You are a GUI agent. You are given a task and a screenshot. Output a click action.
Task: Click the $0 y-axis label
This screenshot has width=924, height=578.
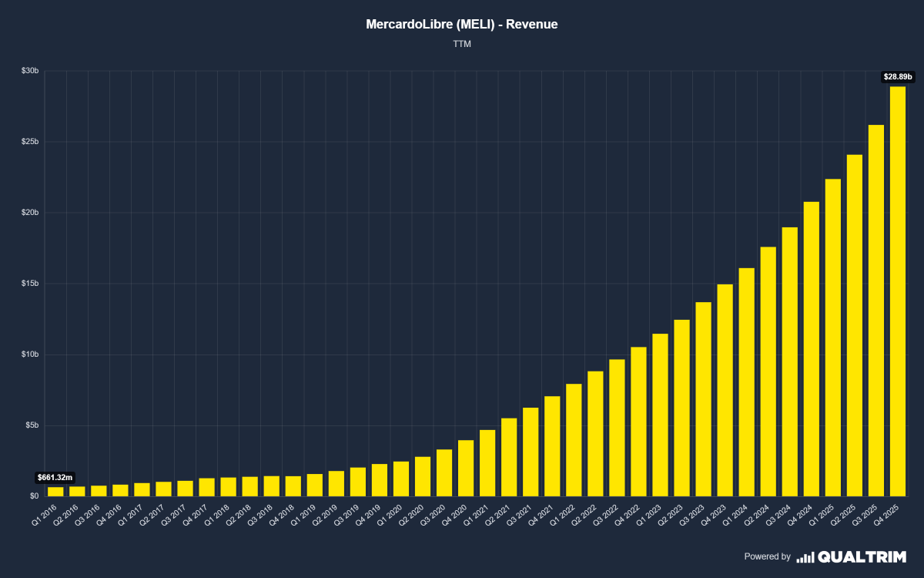[x=35, y=496]
